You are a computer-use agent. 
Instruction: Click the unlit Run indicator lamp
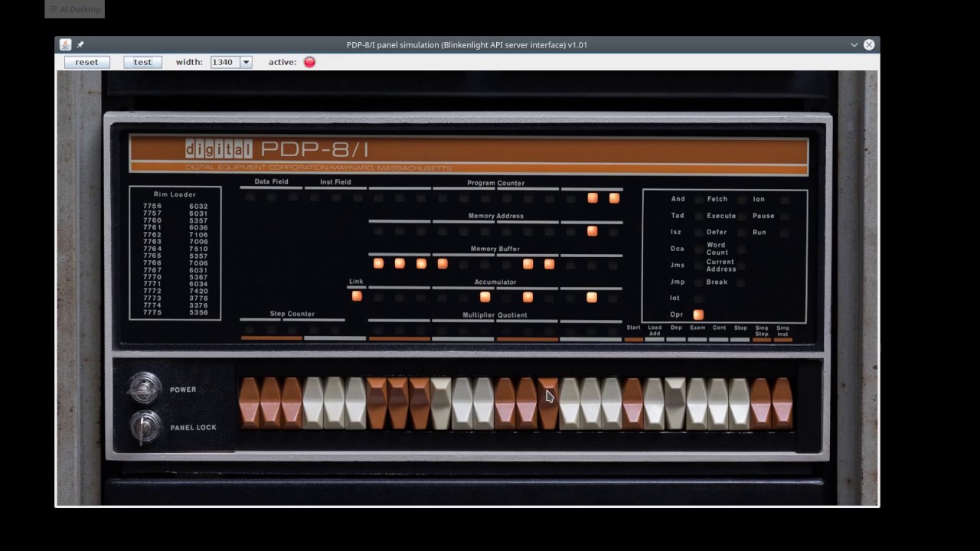(x=785, y=233)
